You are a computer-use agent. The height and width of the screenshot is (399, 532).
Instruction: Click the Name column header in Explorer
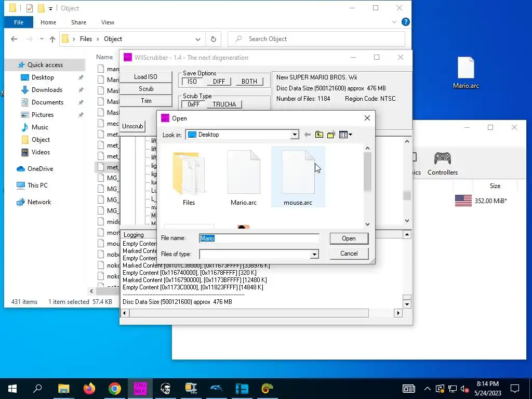tap(104, 57)
